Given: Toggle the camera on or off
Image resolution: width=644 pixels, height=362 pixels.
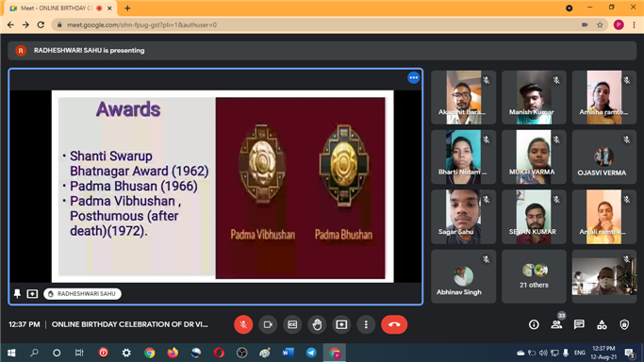Looking at the screenshot, I should click(x=268, y=324).
